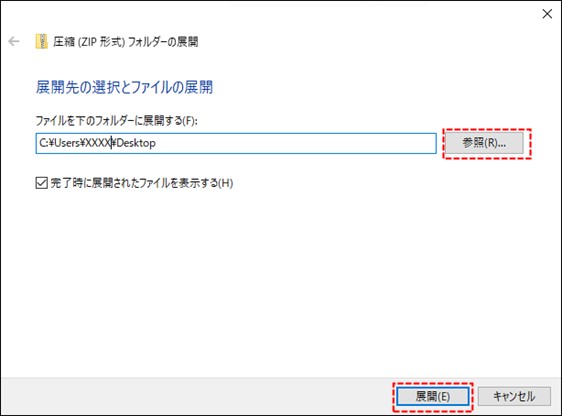Viewport: 562px width, 416px height.
Task: Click the checkmark box next to 完了時に
Action: point(42,183)
